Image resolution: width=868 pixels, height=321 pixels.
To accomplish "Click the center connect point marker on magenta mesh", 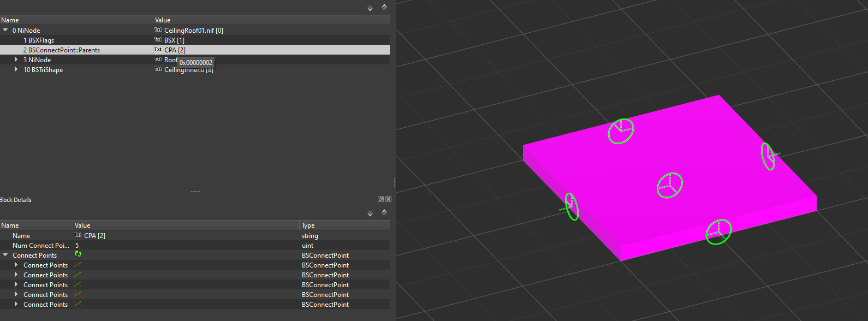I will point(669,186).
